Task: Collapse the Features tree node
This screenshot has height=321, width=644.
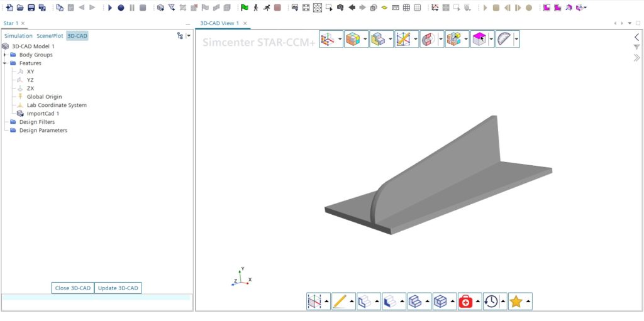Action: (5, 63)
